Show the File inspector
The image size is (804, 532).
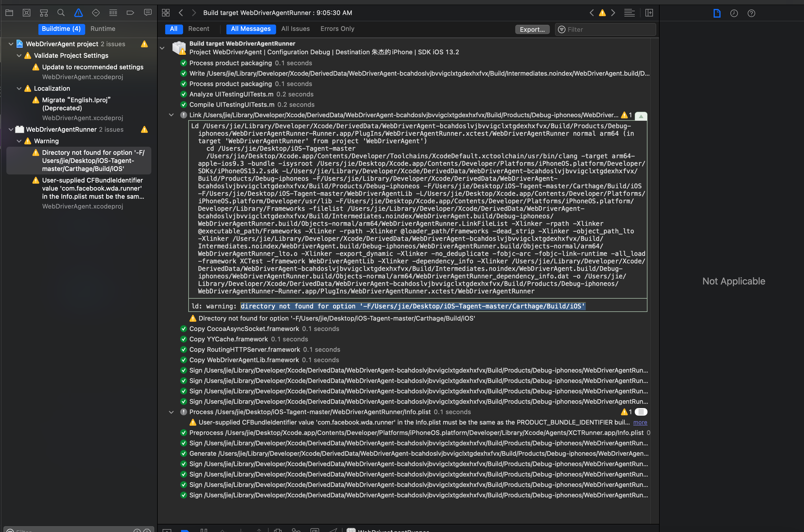click(x=716, y=13)
